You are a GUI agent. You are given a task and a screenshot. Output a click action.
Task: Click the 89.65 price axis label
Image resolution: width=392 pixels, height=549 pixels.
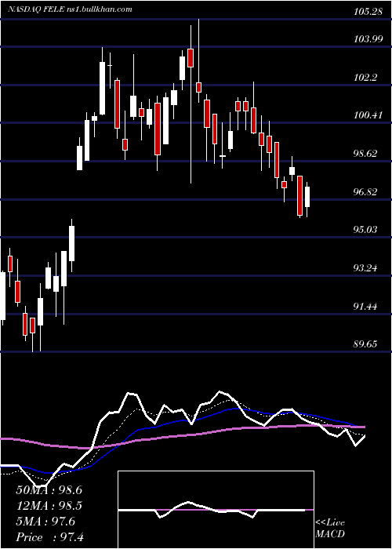[x=366, y=344]
